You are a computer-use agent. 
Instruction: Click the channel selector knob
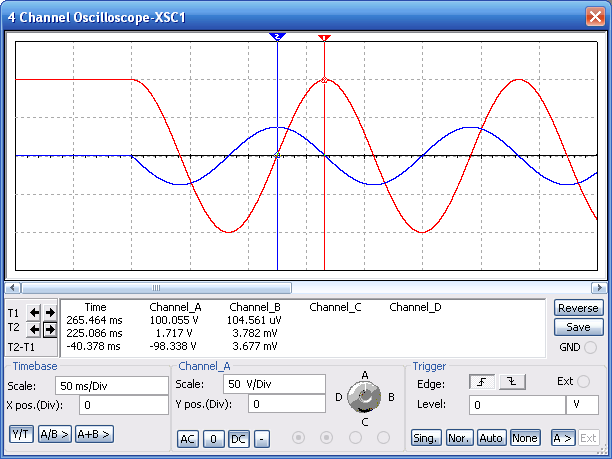(364, 397)
